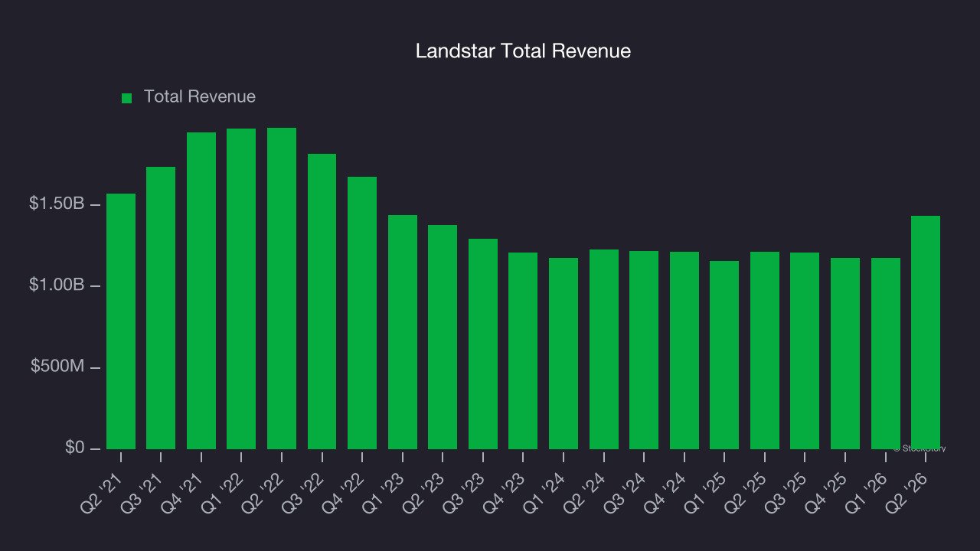The image size is (980, 551).
Task: Click the bar for Q2 '21
Action: click(121, 321)
